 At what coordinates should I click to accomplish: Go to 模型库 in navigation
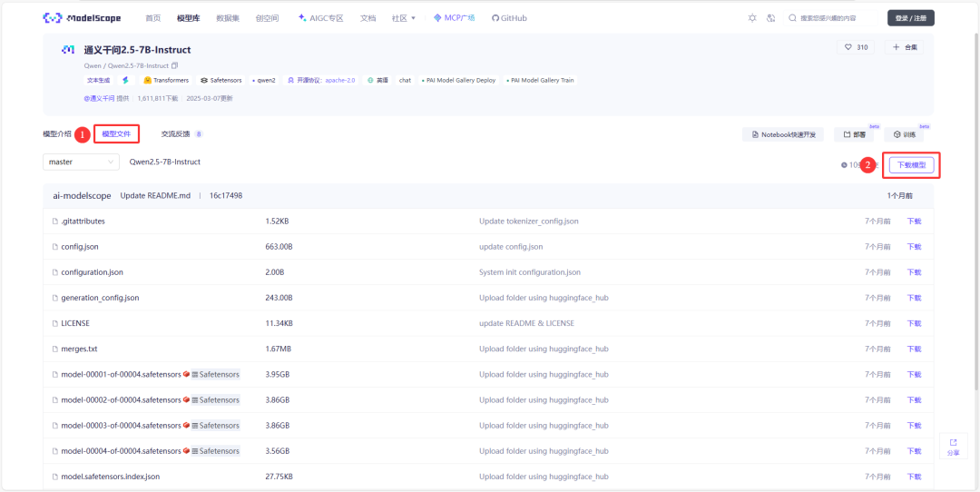(x=188, y=18)
